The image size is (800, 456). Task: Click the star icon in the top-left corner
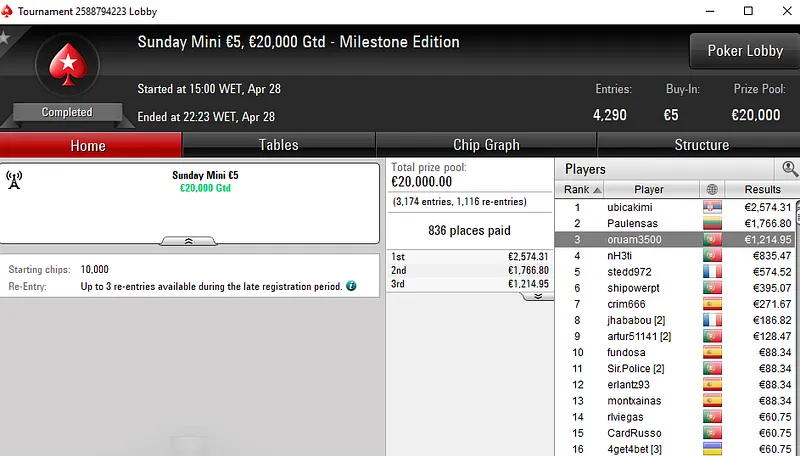pos(4,38)
